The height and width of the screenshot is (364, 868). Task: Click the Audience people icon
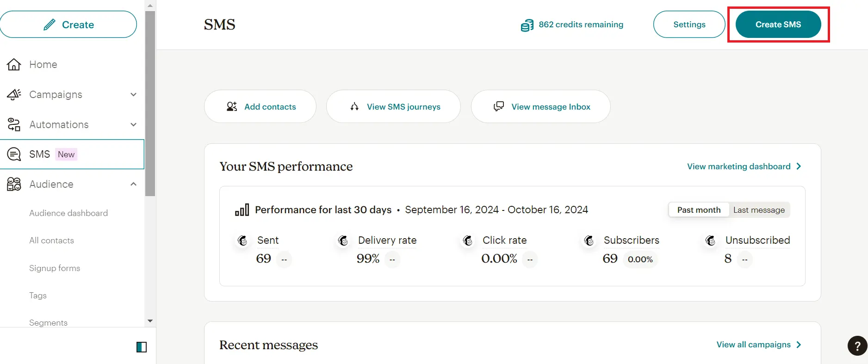pos(14,184)
